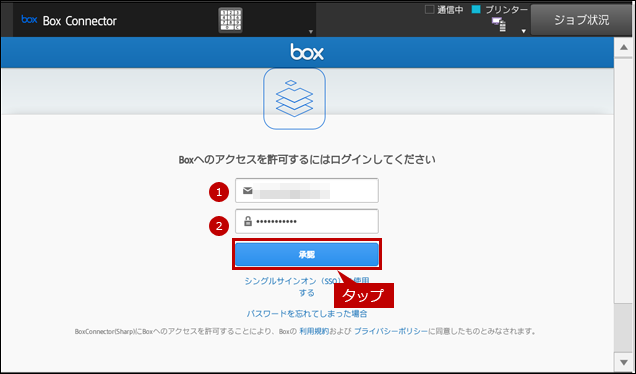Open the 利用規約 link
636x374 pixels.
click(314, 331)
